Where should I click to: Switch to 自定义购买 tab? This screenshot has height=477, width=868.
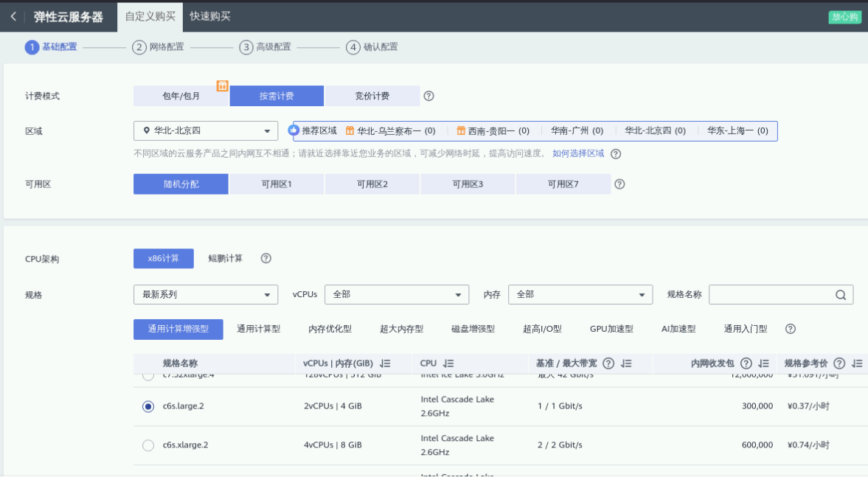(x=150, y=17)
